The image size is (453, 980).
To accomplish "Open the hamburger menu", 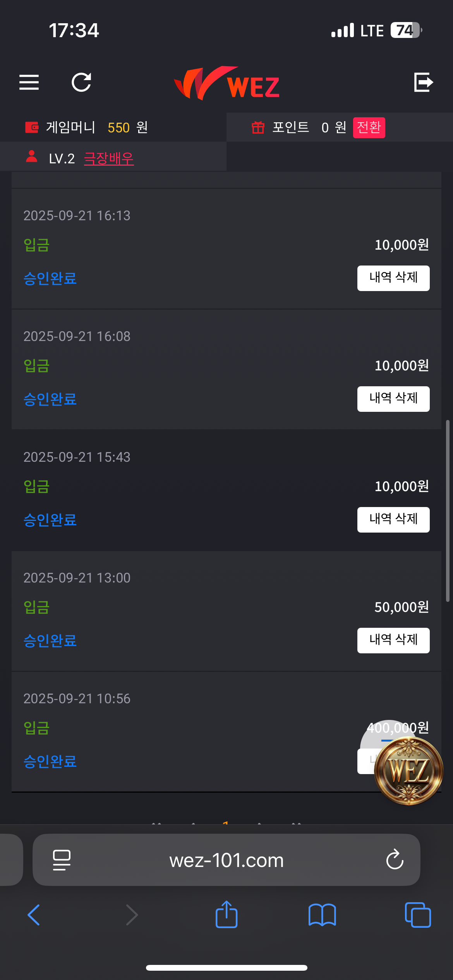I will [x=29, y=82].
